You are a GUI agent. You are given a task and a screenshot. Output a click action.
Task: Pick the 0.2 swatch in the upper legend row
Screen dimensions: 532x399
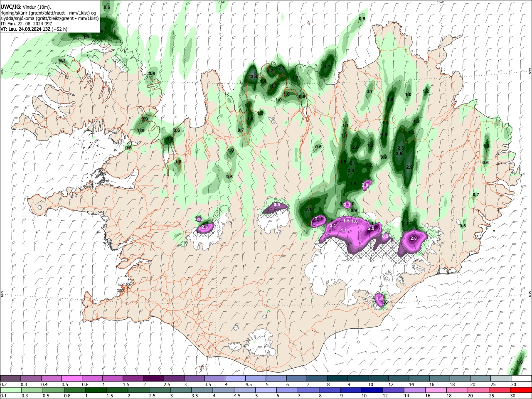pos(10,378)
